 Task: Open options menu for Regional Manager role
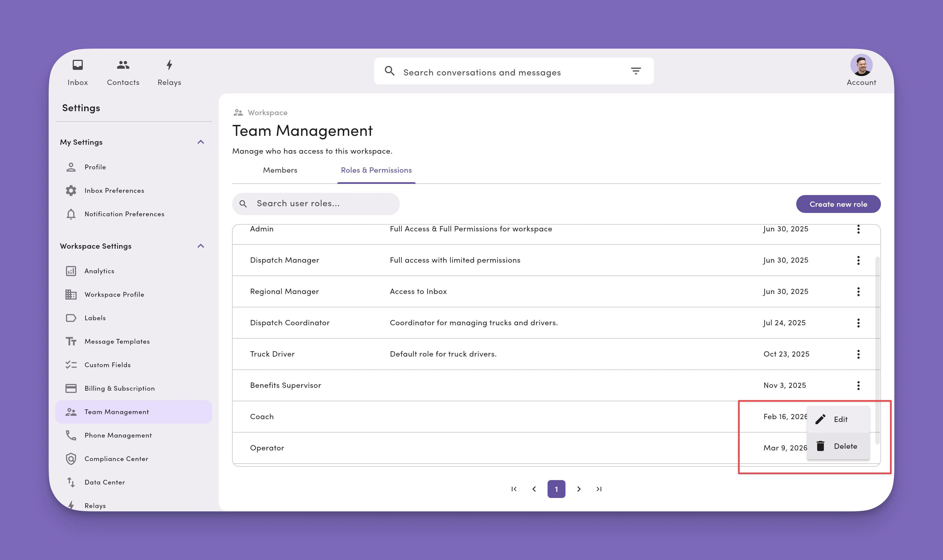pyautogui.click(x=859, y=292)
